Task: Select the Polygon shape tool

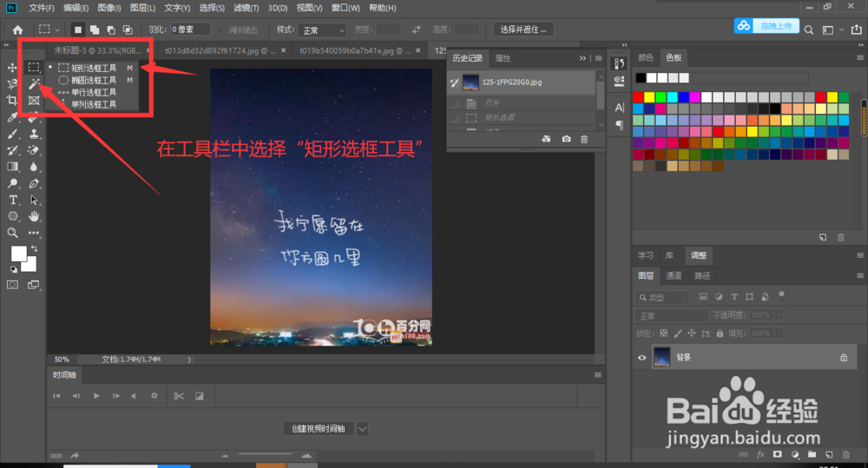Action: tap(12, 216)
